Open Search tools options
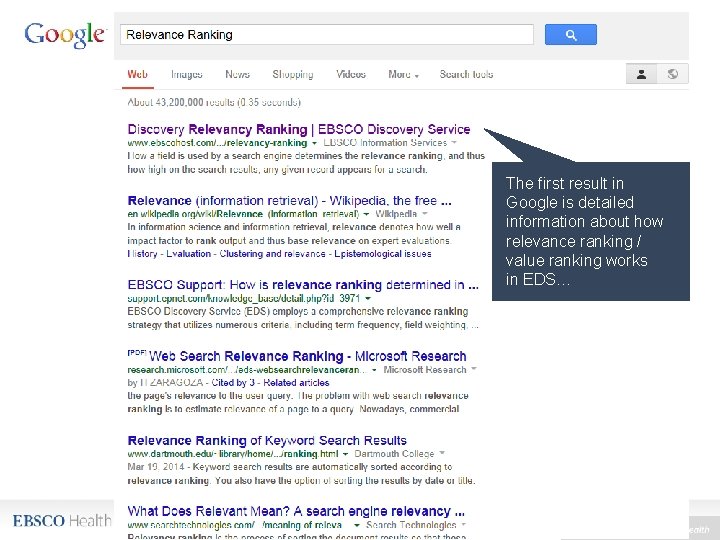The height and width of the screenshot is (540, 720). tap(466, 74)
